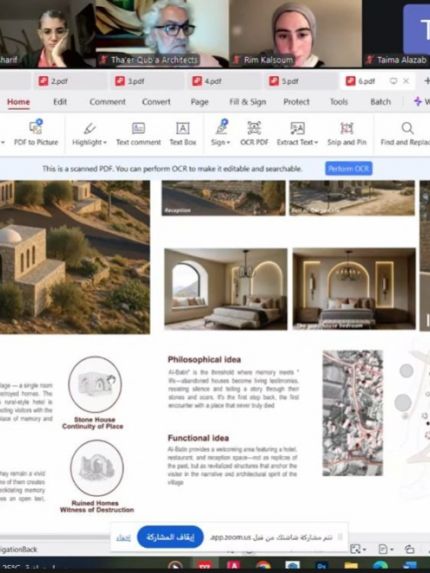The width and height of the screenshot is (430, 573).
Task: Click the Reception captioned image
Action: [x=224, y=198]
